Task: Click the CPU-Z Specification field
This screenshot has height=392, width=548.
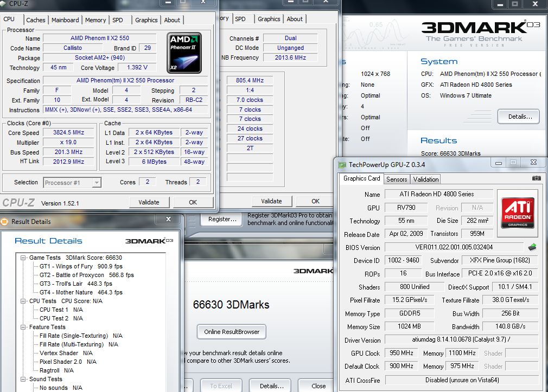Action: pyautogui.click(x=125, y=80)
